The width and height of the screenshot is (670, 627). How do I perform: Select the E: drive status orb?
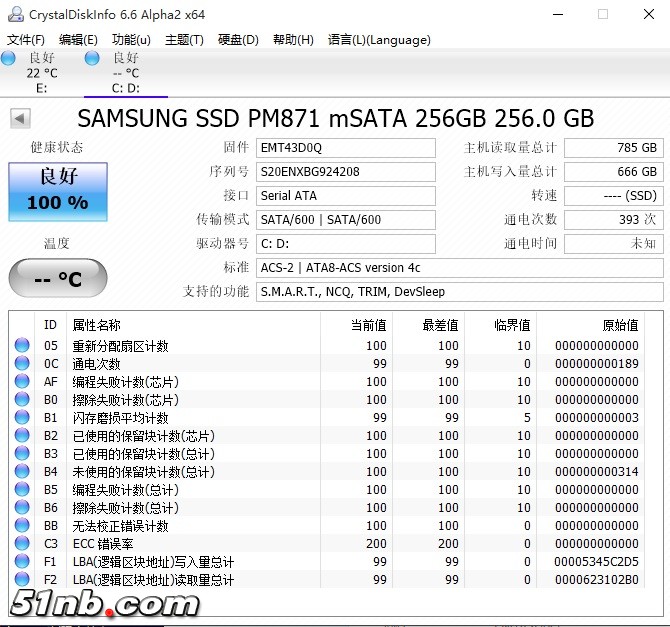point(9,59)
